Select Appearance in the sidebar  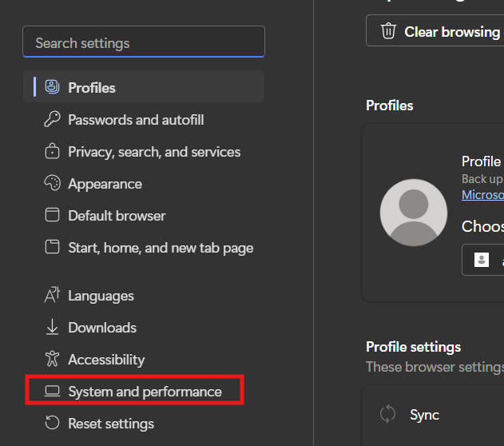click(144, 184)
